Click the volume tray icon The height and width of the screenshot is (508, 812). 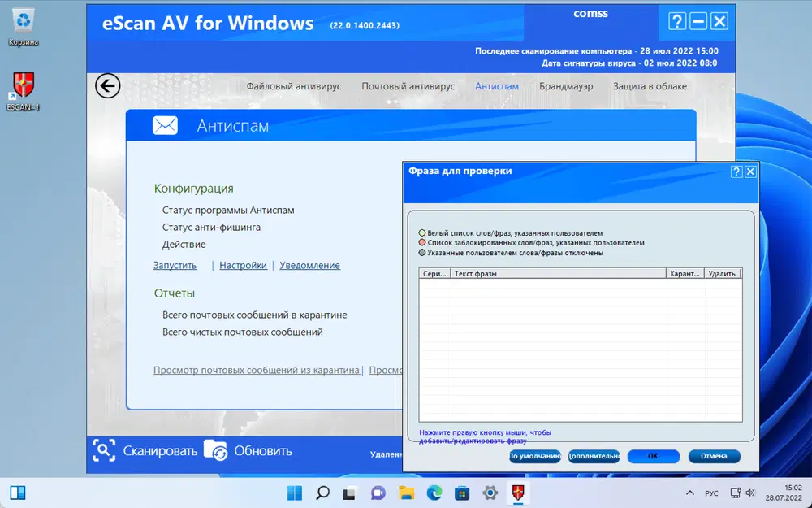(x=750, y=493)
